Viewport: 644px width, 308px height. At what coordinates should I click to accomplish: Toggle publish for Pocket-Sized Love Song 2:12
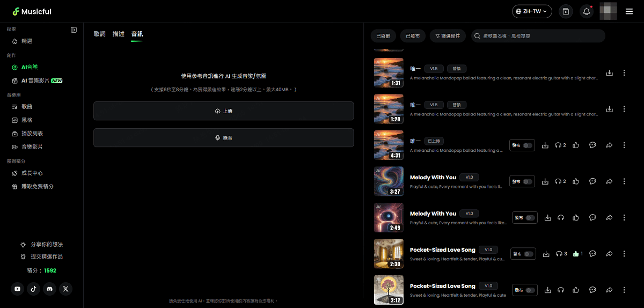coord(531,290)
